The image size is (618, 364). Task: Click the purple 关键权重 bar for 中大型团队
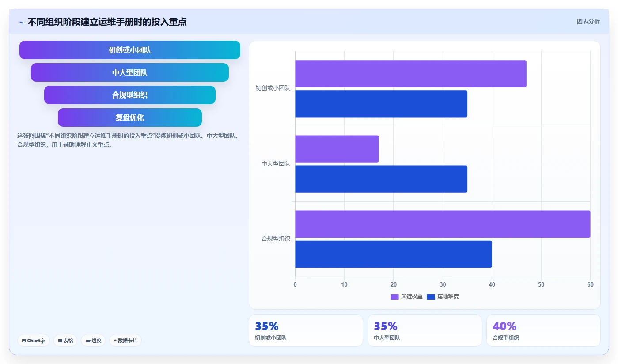(x=337, y=149)
